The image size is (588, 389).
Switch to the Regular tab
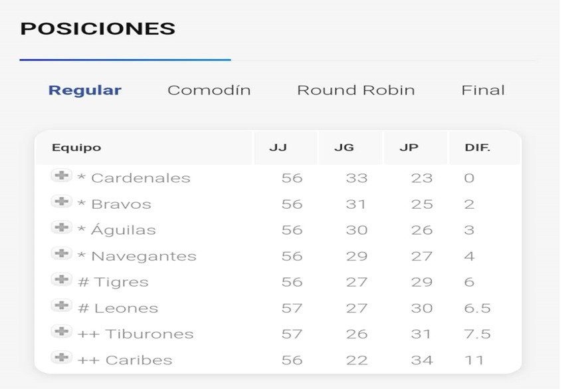(x=85, y=90)
